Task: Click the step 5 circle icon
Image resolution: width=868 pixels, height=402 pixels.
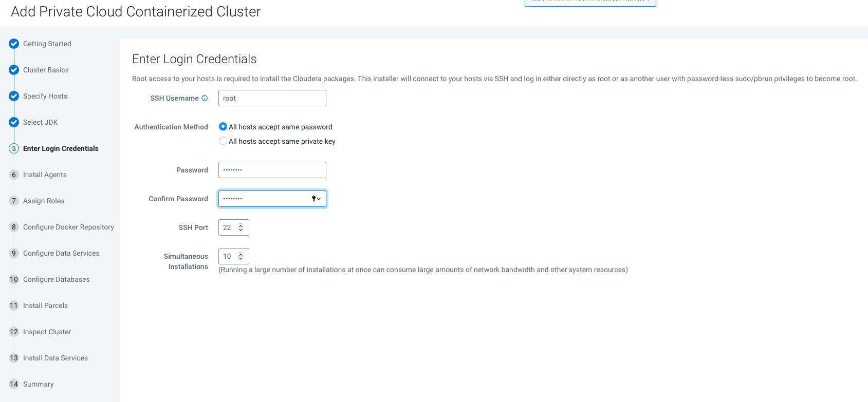Action: (x=14, y=148)
